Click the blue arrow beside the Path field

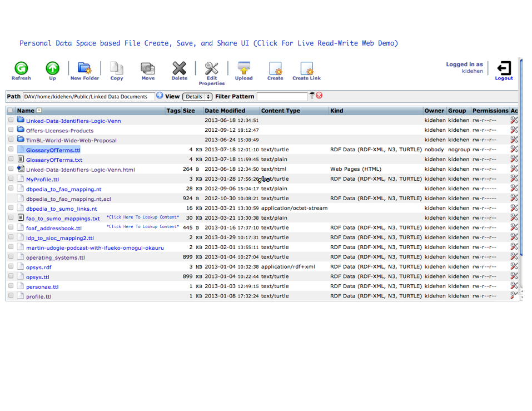tap(160, 96)
